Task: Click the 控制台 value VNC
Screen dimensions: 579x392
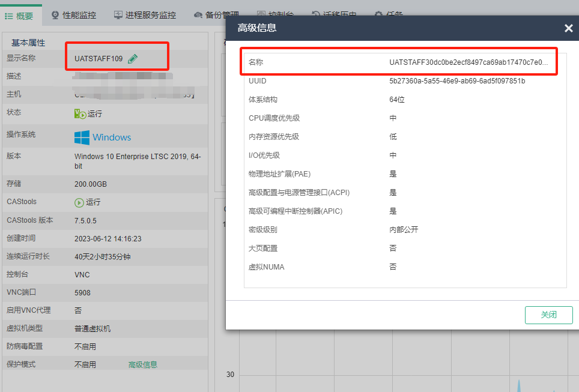Action: [x=82, y=274]
